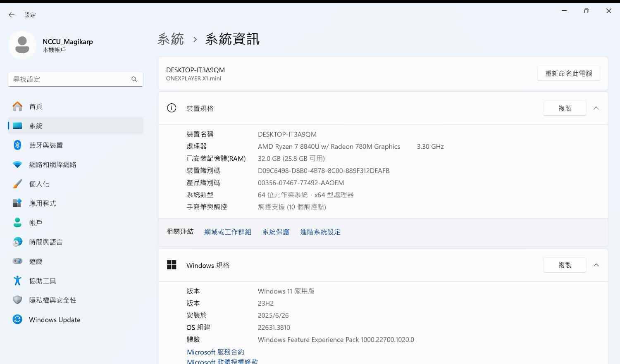The width and height of the screenshot is (620, 364).
Task: Go to 網路和網際網路 settings
Action: [76, 164]
